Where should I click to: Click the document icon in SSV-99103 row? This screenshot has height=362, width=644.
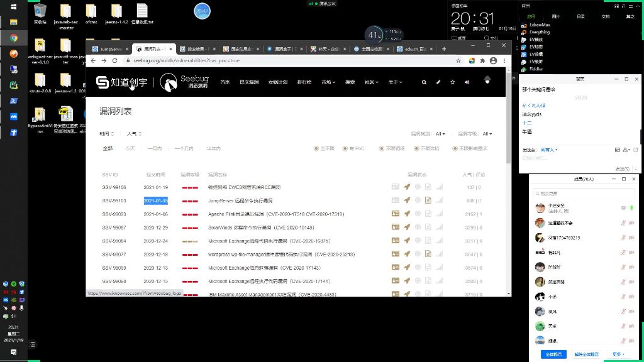428,200
